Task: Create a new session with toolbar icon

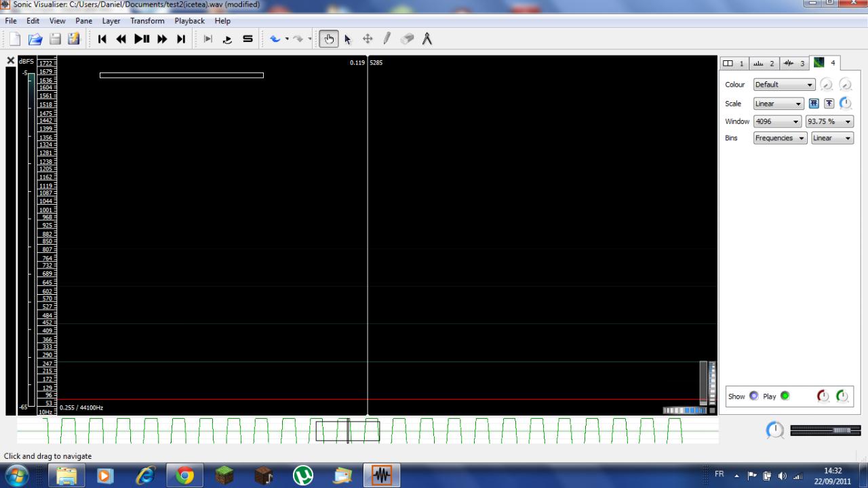Action: pos(15,39)
